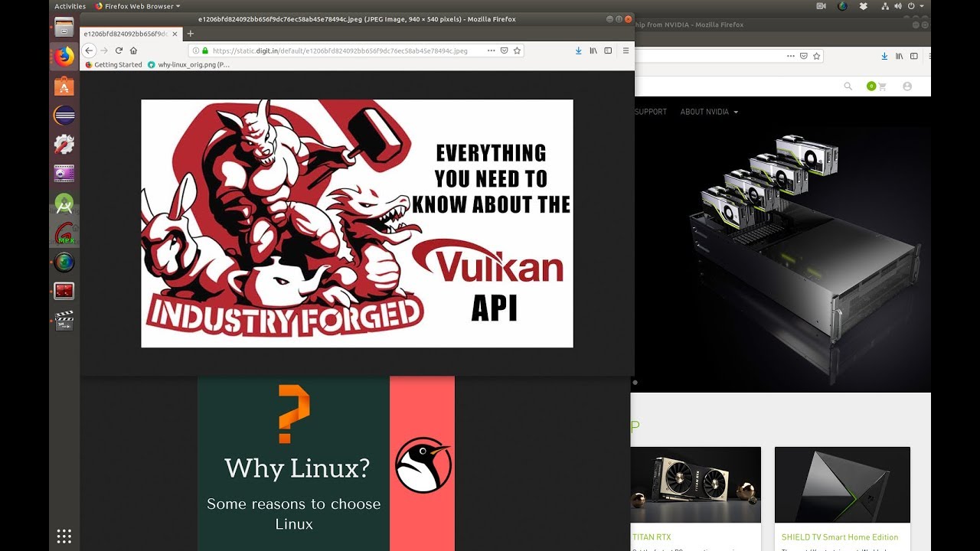
Task: Launch Ubuntu Software from the dock
Action: 64,86
